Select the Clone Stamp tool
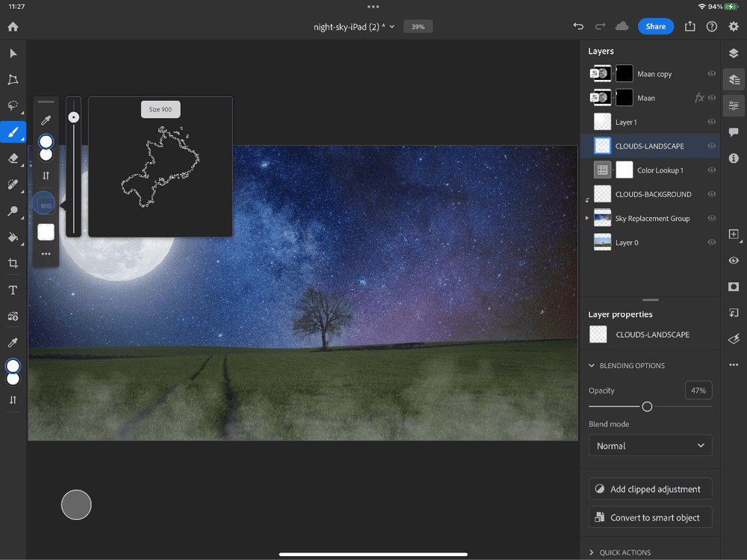Image resolution: width=747 pixels, height=560 pixels. (13, 211)
